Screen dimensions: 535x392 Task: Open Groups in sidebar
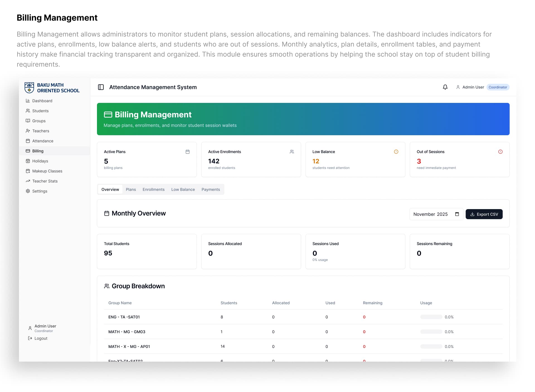click(54, 121)
